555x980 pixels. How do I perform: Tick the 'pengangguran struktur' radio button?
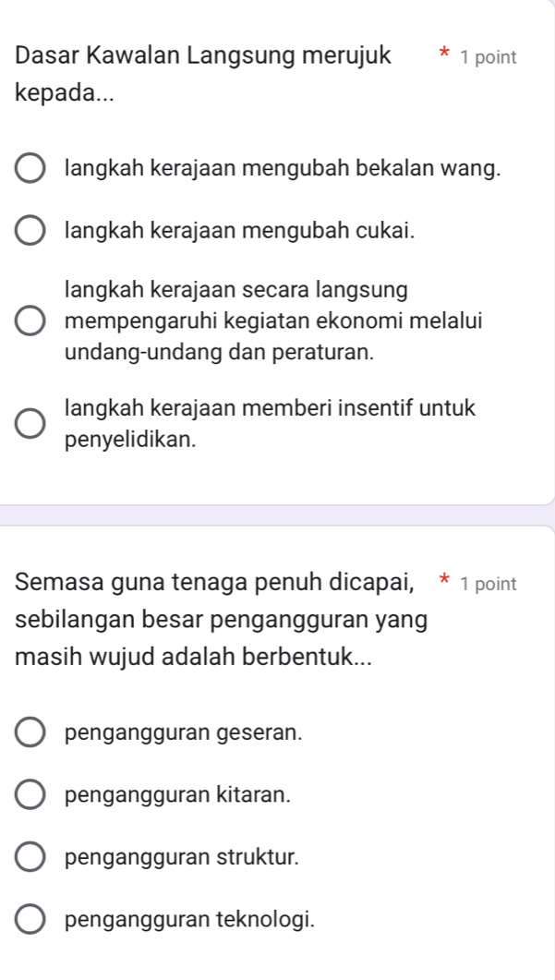(30, 856)
